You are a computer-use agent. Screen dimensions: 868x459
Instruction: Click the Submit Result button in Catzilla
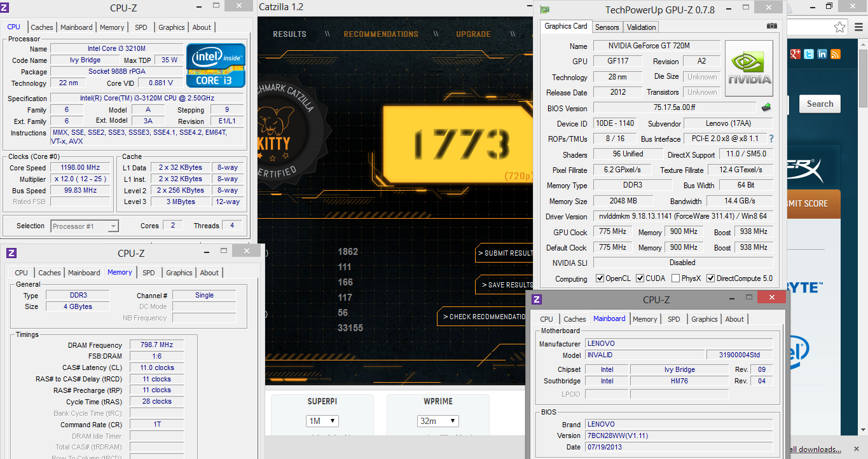(505, 253)
